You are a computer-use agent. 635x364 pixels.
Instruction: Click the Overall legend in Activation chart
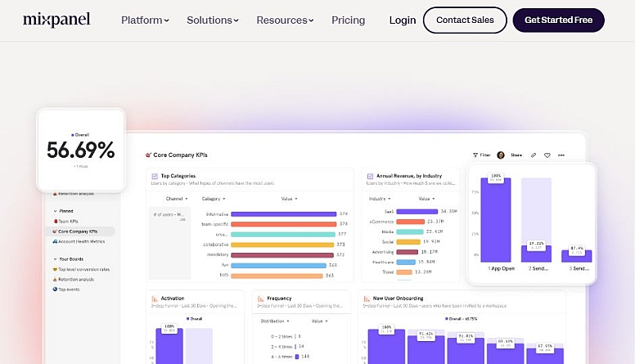click(x=194, y=319)
